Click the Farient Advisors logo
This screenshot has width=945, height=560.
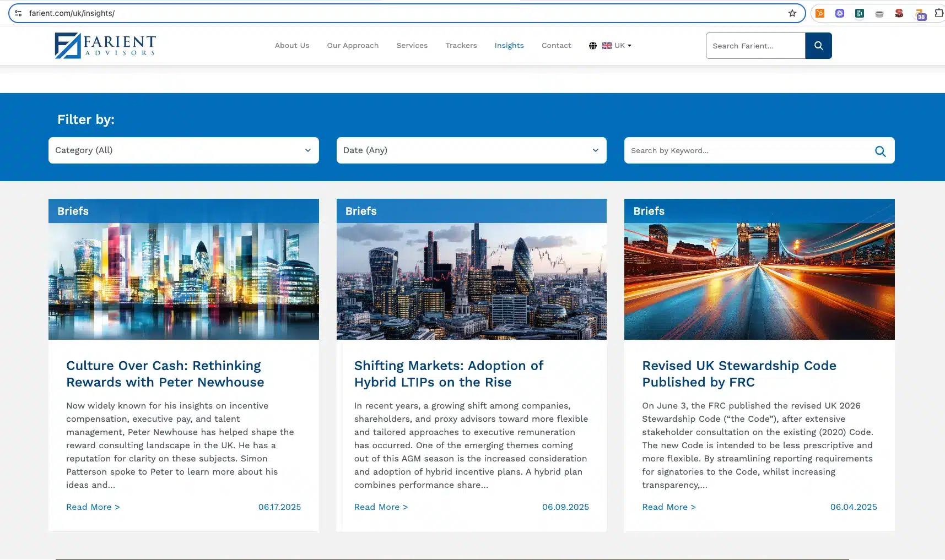point(105,46)
